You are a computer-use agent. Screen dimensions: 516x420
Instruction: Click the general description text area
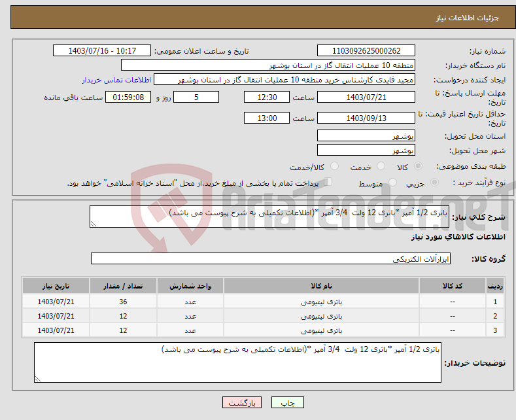point(269,217)
